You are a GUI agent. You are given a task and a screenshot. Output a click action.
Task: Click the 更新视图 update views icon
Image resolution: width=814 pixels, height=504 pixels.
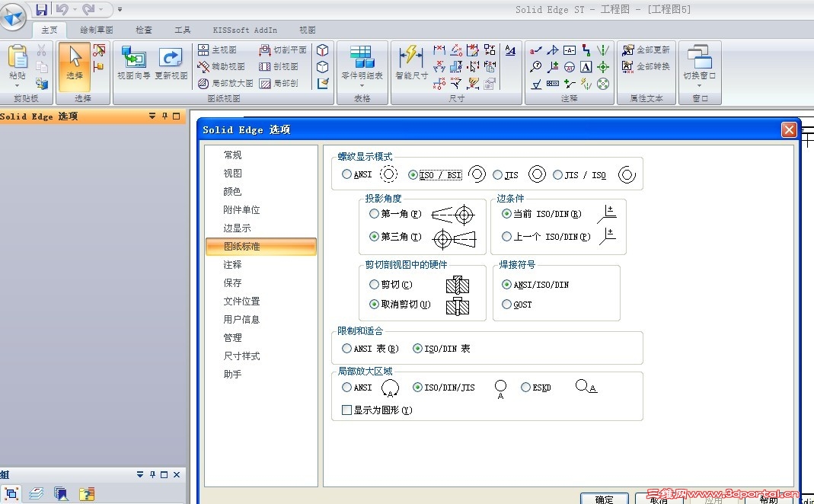[x=171, y=63]
